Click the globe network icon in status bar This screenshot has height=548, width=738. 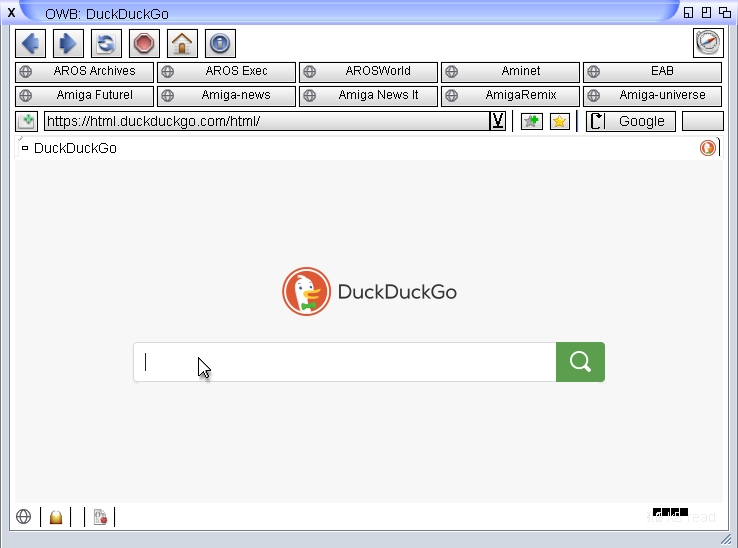tap(24, 517)
